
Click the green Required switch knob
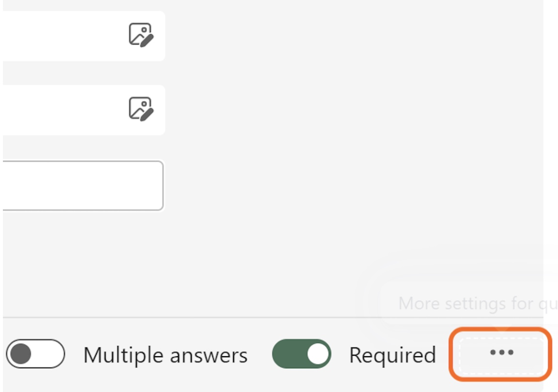pos(318,354)
